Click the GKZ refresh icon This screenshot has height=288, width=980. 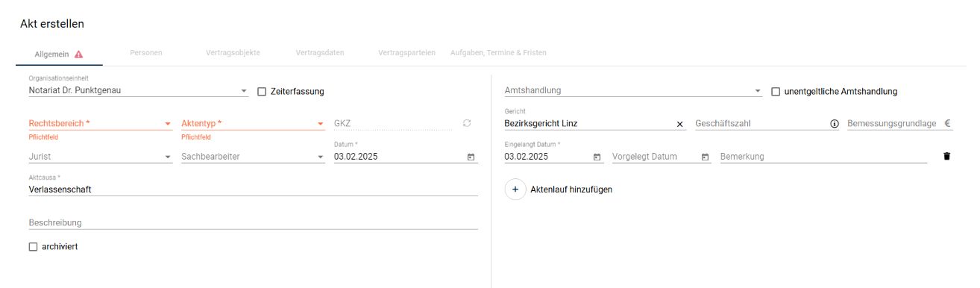point(467,123)
